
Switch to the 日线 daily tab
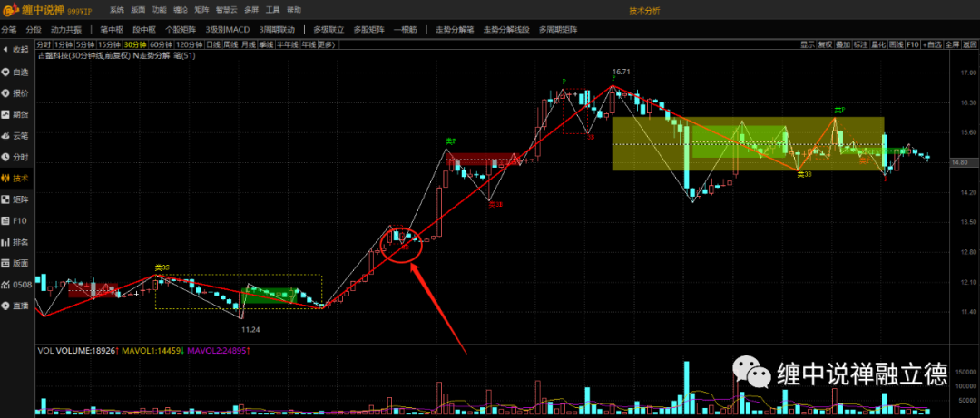point(214,44)
